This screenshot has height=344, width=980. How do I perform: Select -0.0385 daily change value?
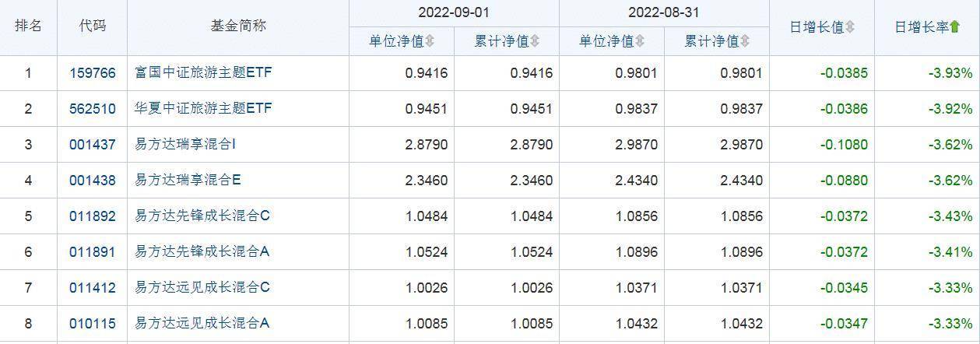844,73
